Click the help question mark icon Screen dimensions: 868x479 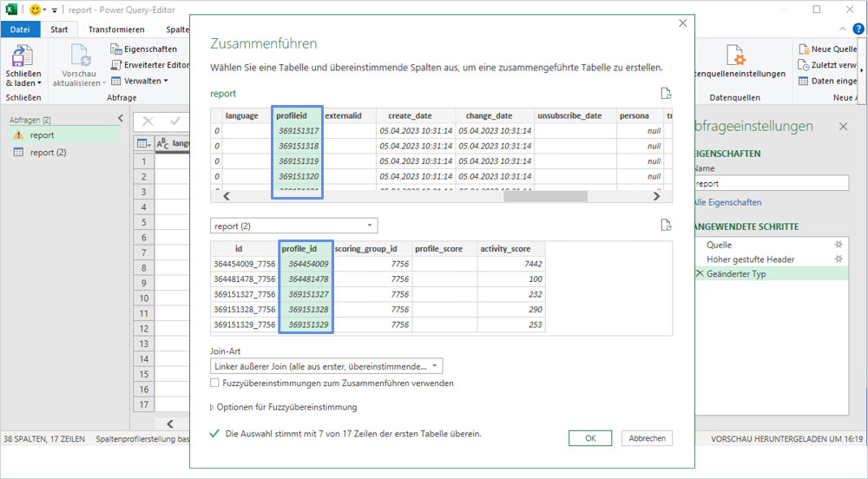click(x=858, y=29)
